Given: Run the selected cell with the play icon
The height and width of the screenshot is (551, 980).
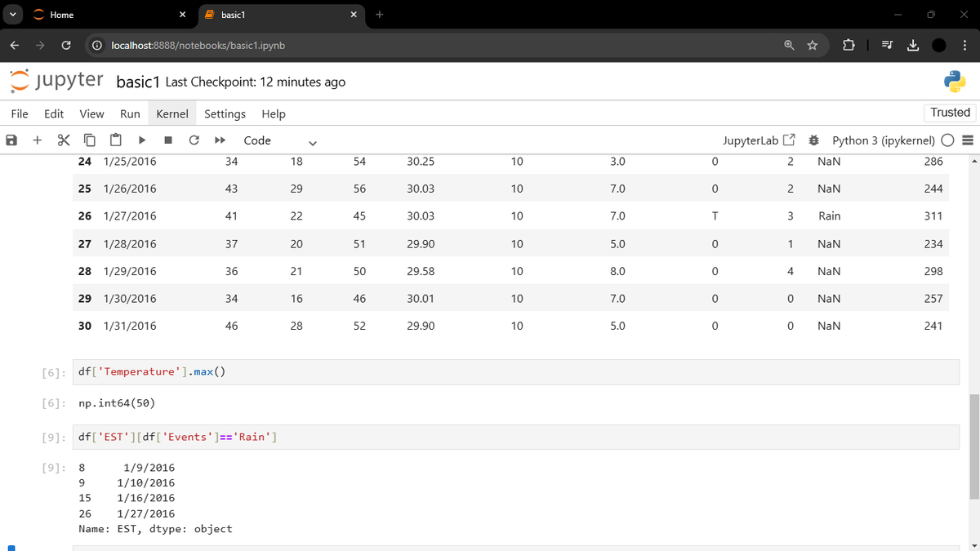Looking at the screenshot, I should click(x=142, y=140).
